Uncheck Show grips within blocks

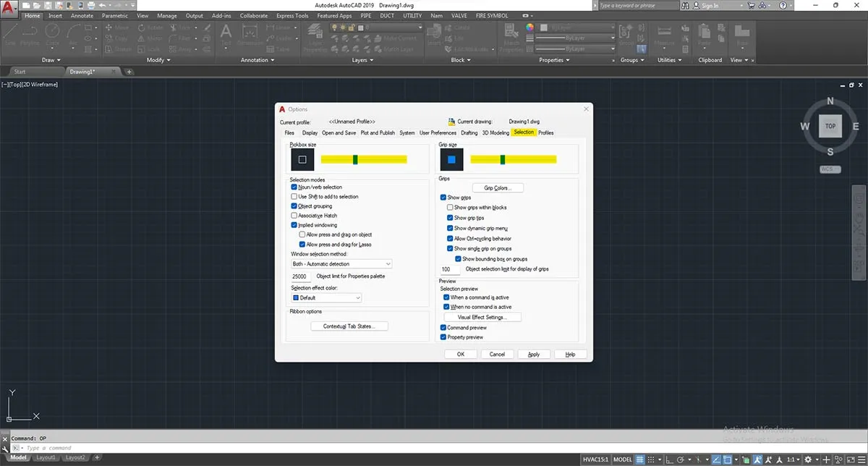(x=450, y=207)
